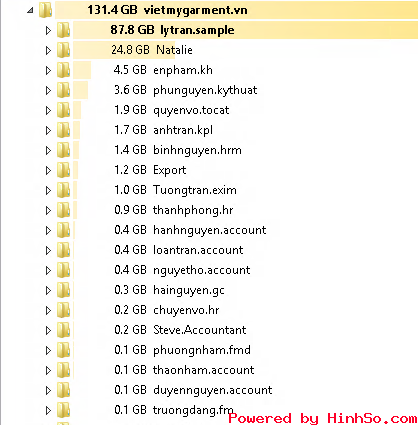Expand the thanhphong.hr folder arrow

pyautogui.click(x=48, y=210)
